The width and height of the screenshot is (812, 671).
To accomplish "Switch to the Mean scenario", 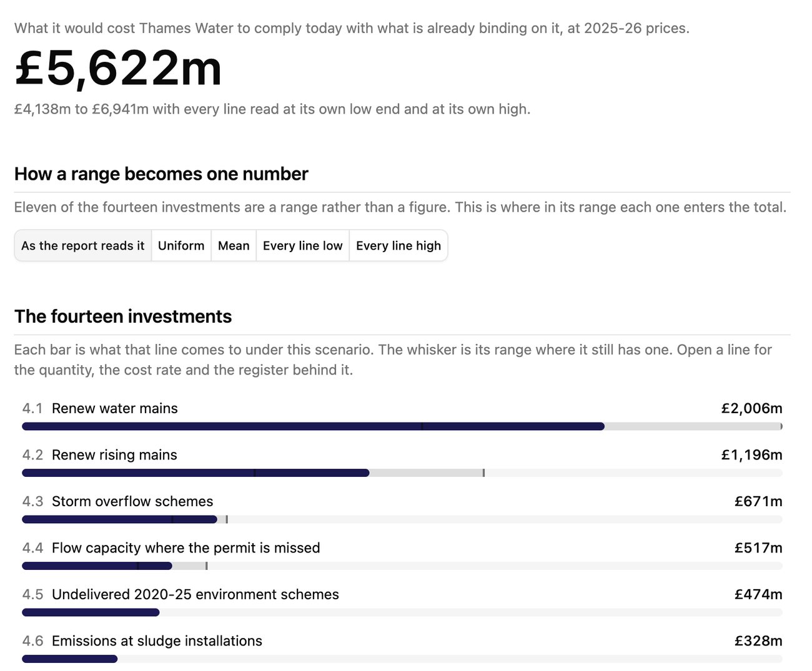I will click(234, 245).
